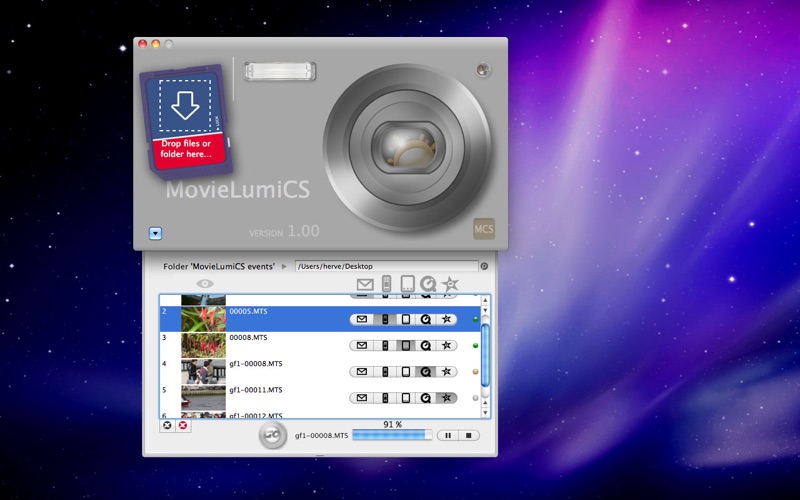Click the blue disclosure arrow button on the camera
800x500 pixels.
point(156,233)
